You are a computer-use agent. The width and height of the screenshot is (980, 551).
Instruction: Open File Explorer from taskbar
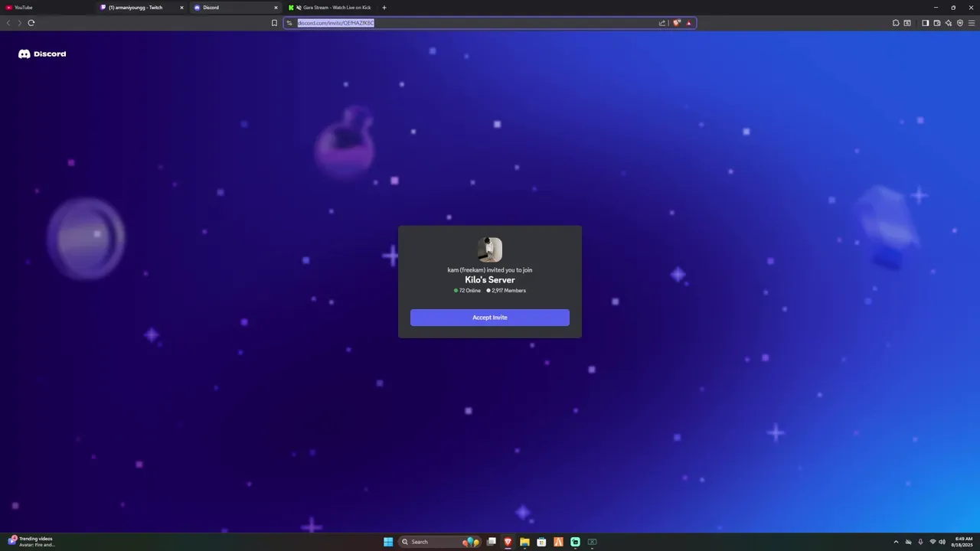[x=524, y=542]
